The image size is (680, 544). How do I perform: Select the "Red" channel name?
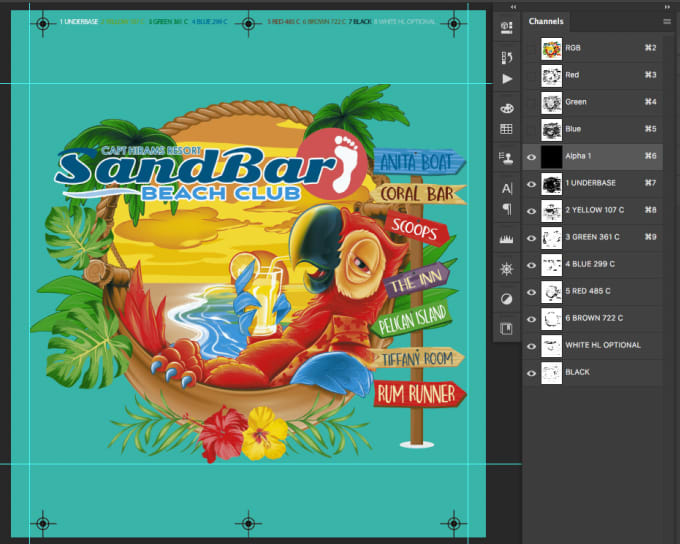point(572,75)
